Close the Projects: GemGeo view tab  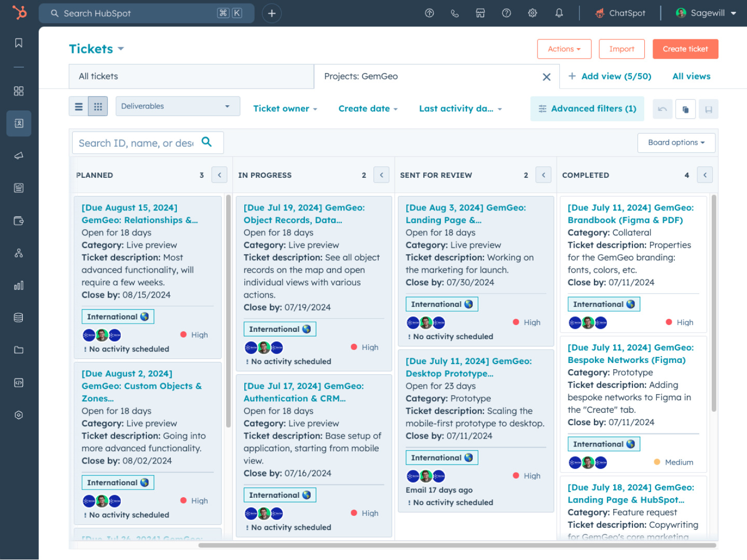pyautogui.click(x=546, y=77)
